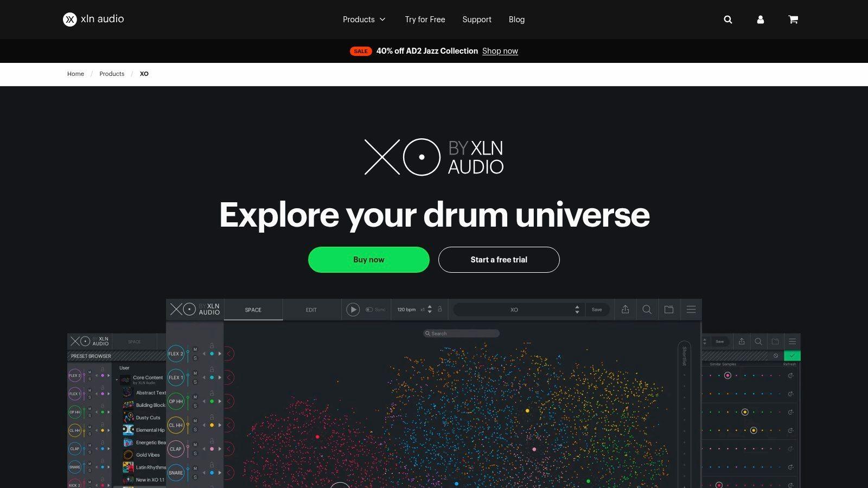Click Save button in center XO toolbar
868x488 pixels.
(x=597, y=310)
